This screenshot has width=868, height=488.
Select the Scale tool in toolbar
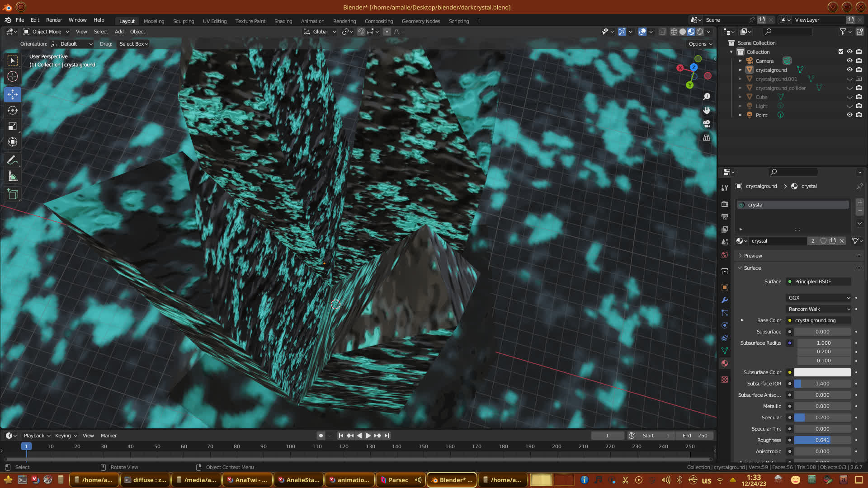point(13,127)
